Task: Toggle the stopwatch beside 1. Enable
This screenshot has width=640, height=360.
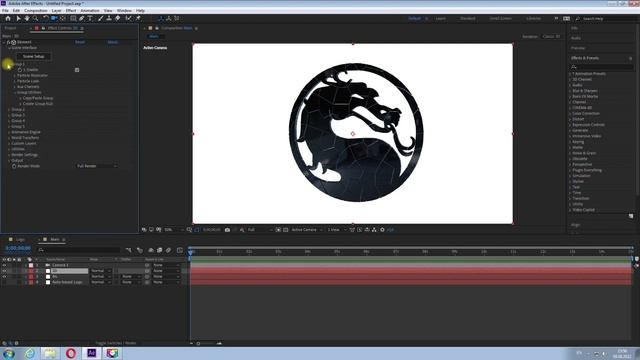Action: tap(20, 70)
